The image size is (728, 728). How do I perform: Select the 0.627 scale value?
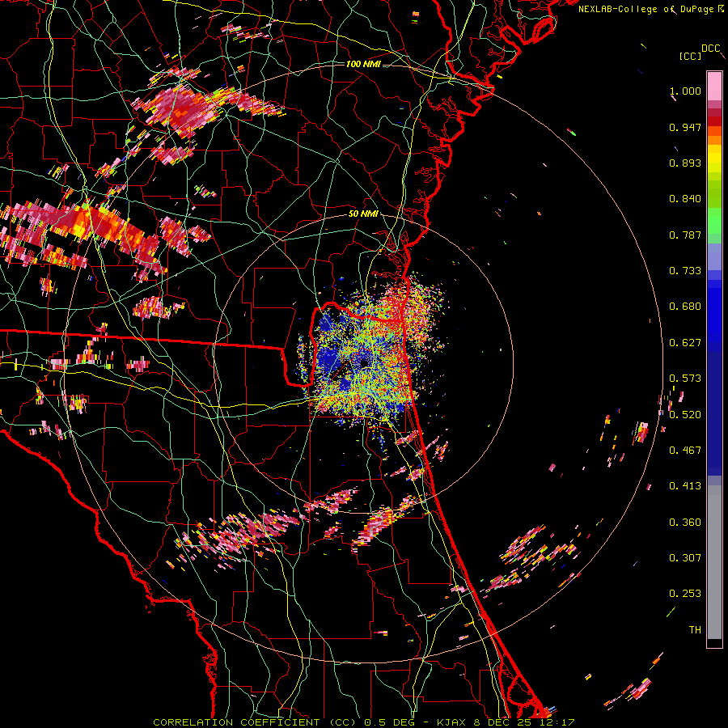(x=685, y=343)
